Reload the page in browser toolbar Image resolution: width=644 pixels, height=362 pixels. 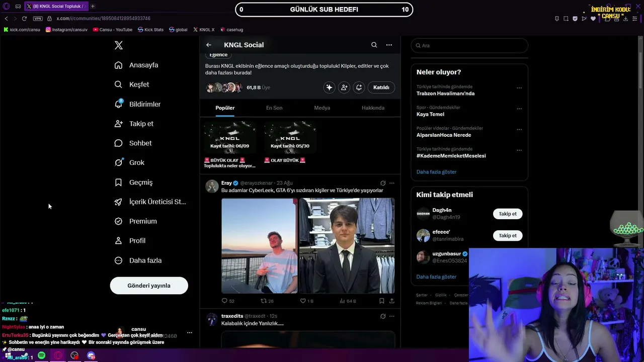click(x=24, y=19)
